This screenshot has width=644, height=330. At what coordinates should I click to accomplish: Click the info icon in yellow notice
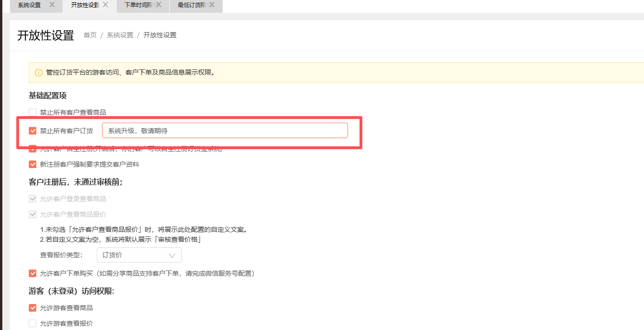coord(39,73)
